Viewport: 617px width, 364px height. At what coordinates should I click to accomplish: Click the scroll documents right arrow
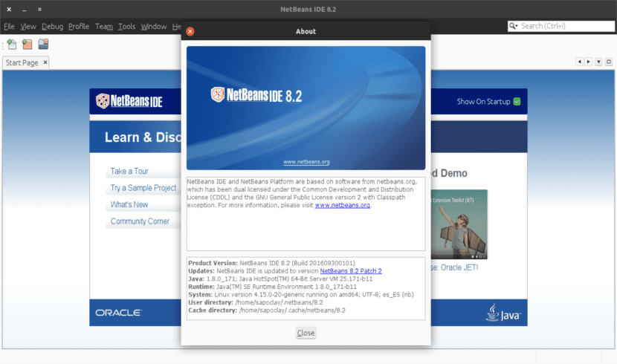pyautogui.click(x=588, y=62)
